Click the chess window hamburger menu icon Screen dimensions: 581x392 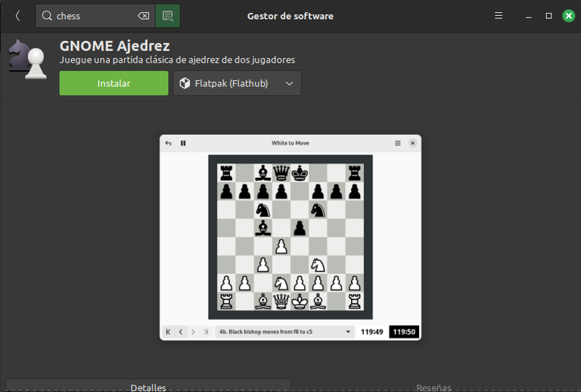[x=398, y=143]
